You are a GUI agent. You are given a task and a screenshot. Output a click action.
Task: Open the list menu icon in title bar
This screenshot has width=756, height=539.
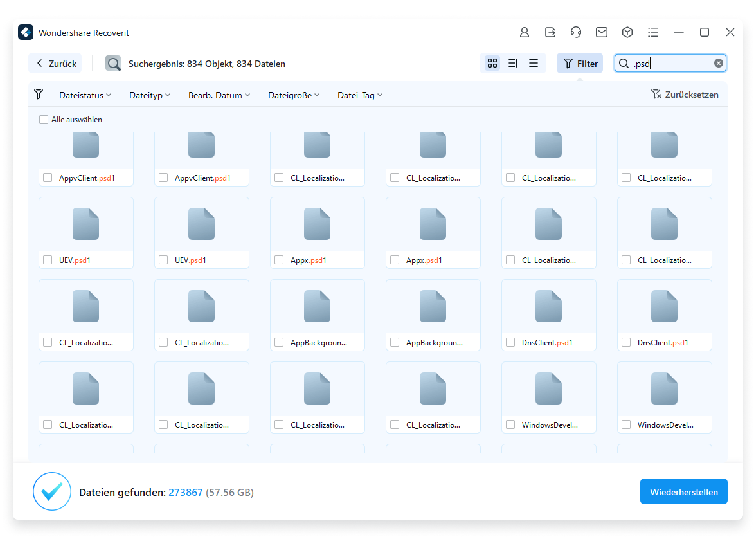tap(653, 32)
